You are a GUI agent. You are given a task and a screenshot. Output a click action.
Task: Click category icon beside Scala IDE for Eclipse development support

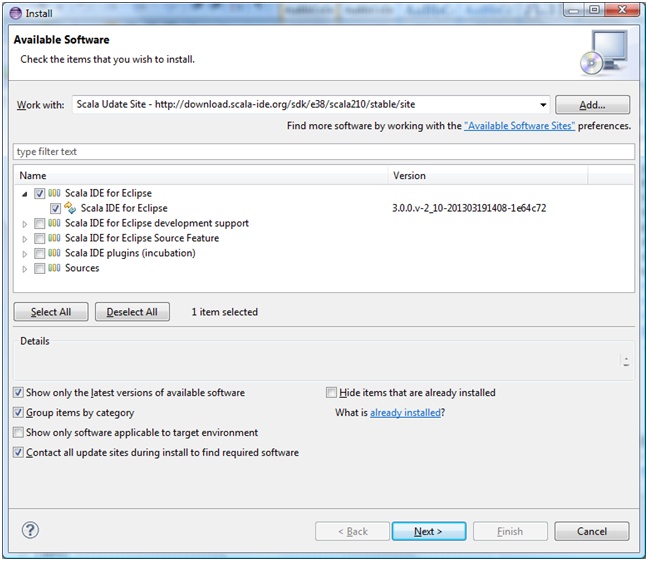coord(54,223)
